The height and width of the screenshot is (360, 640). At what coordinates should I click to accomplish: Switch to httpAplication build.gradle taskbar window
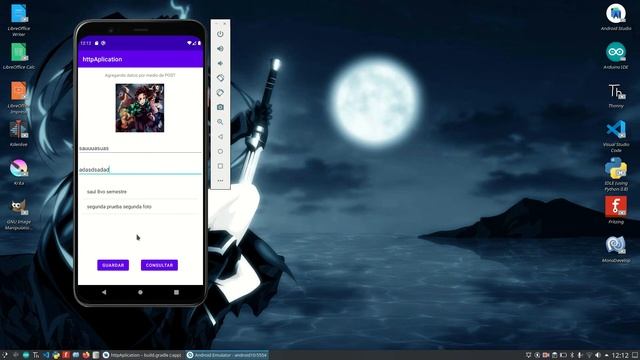[141, 355]
